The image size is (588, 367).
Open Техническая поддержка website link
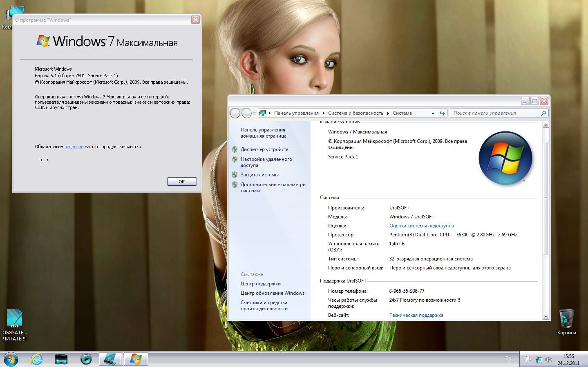416,315
